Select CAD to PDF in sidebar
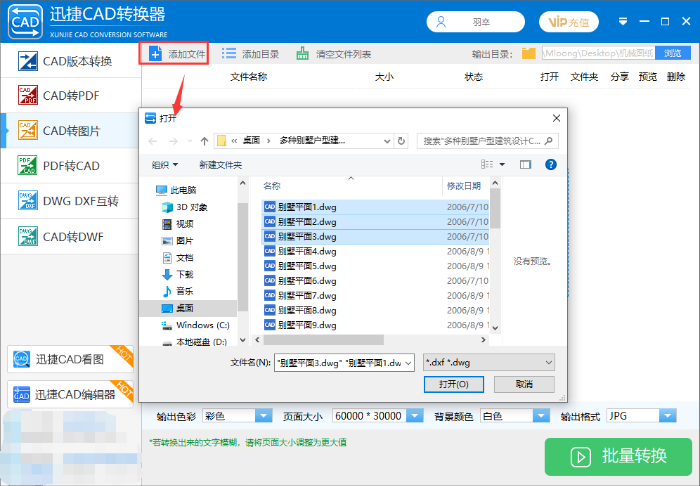700x486 pixels. point(71,96)
